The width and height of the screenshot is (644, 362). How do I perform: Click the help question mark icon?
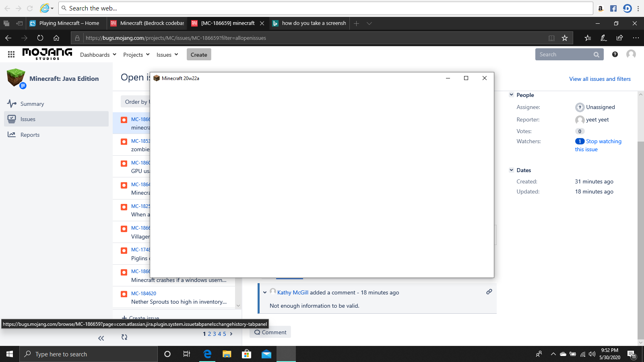pyautogui.click(x=615, y=54)
